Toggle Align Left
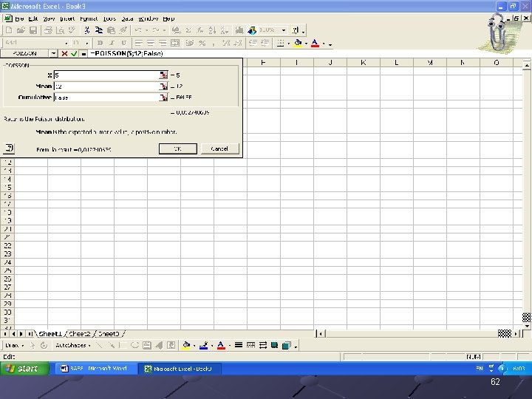Screen dimensions: 532x399 point(138,43)
